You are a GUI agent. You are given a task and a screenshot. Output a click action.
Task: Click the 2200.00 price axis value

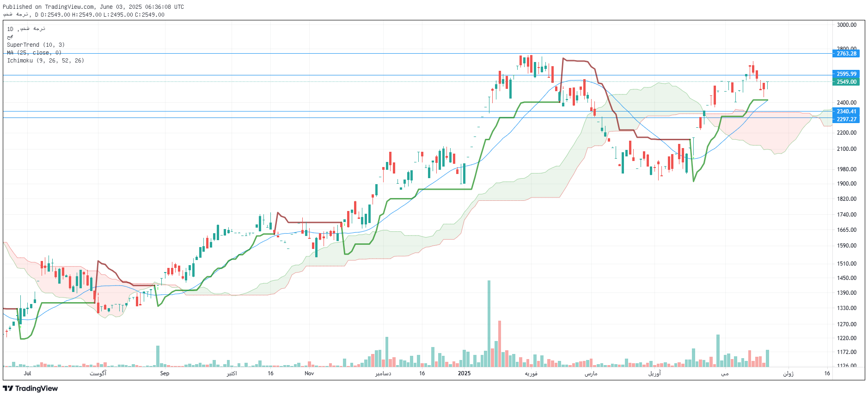pyautogui.click(x=847, y=133)
